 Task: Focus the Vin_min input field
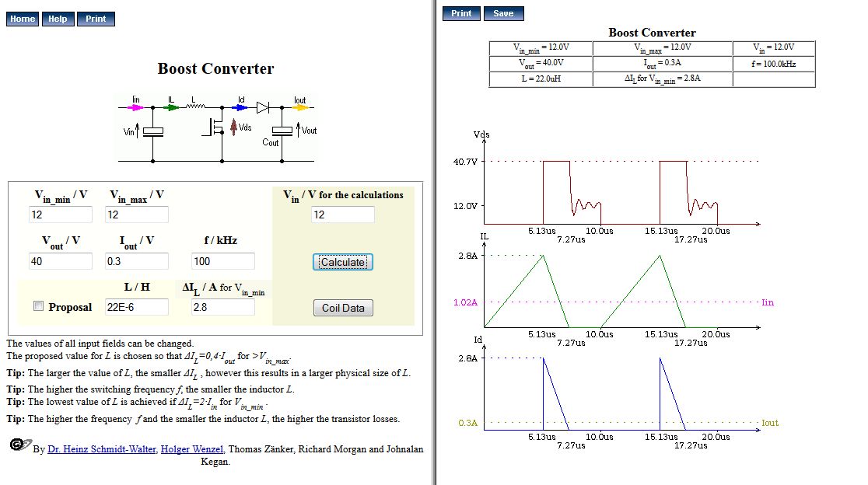tap(61, 215)
